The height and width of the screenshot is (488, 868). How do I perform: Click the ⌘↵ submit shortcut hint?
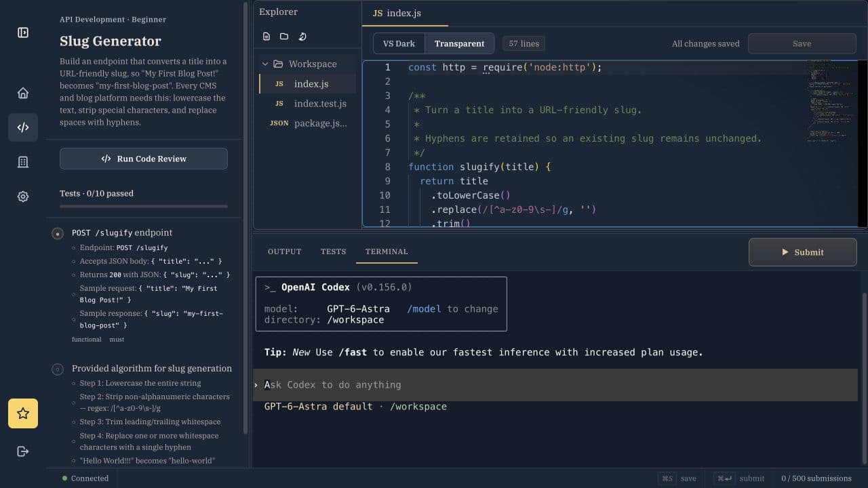pyautogui.click(x=741, y=479)
